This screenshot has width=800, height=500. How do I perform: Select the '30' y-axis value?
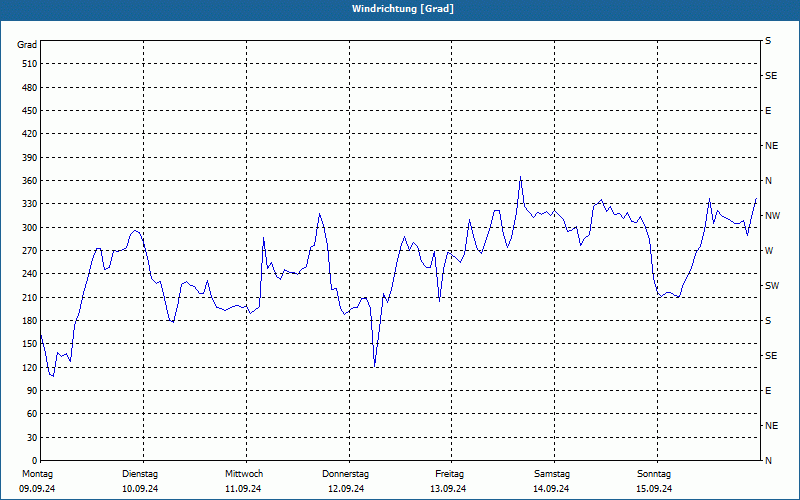[x=32, y=437]
